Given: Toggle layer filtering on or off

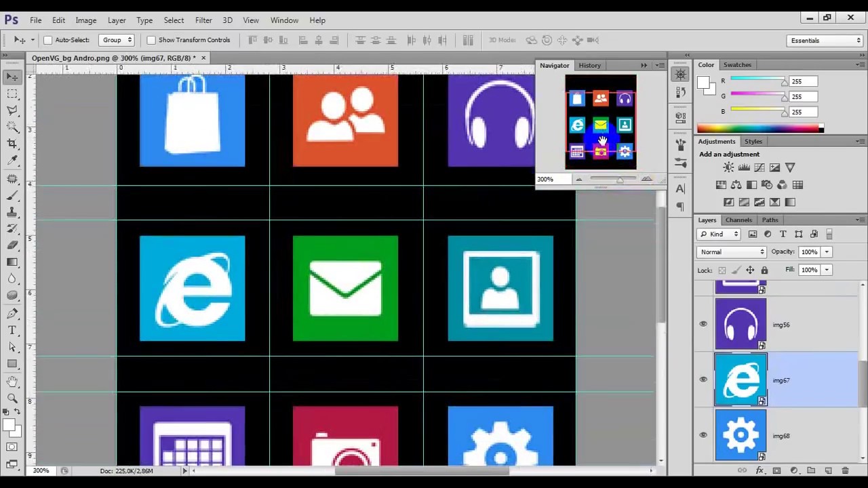Looking at the screenshot, I should 829,234.
